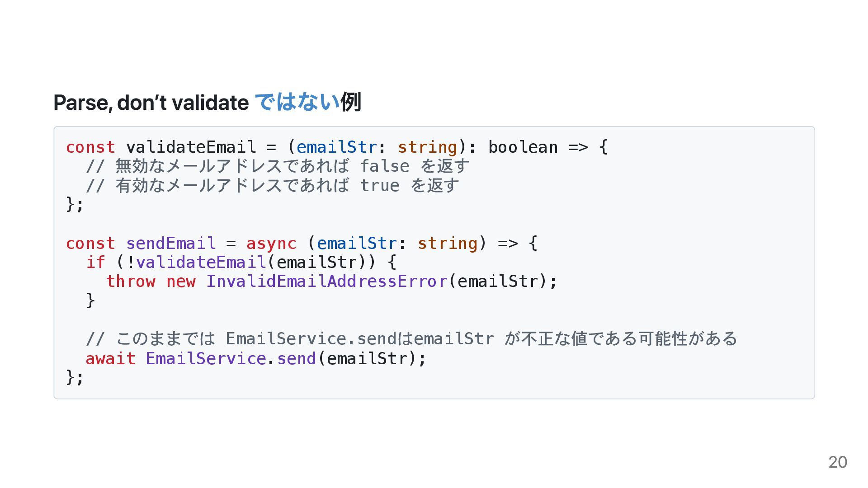The height and width of the screenshot is (488, 868).
Task: Click the 'if' keyword
Action: 95,262
